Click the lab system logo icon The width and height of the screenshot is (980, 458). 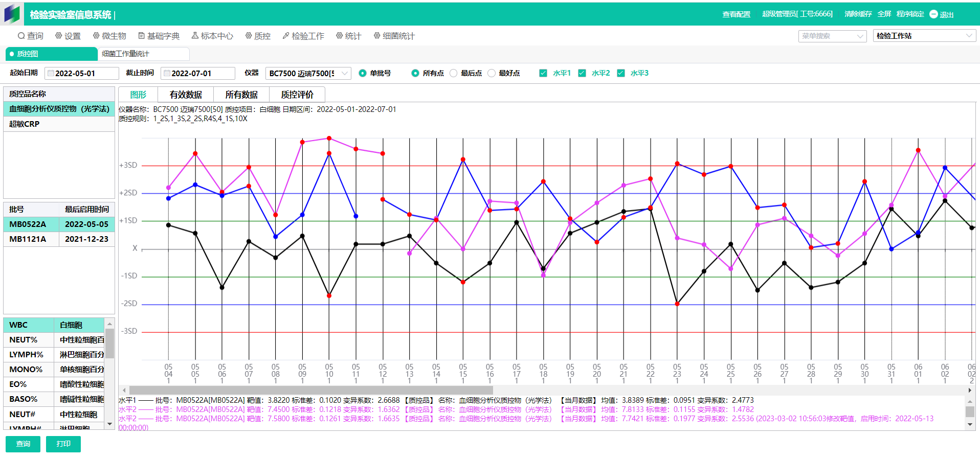point(12,14)
